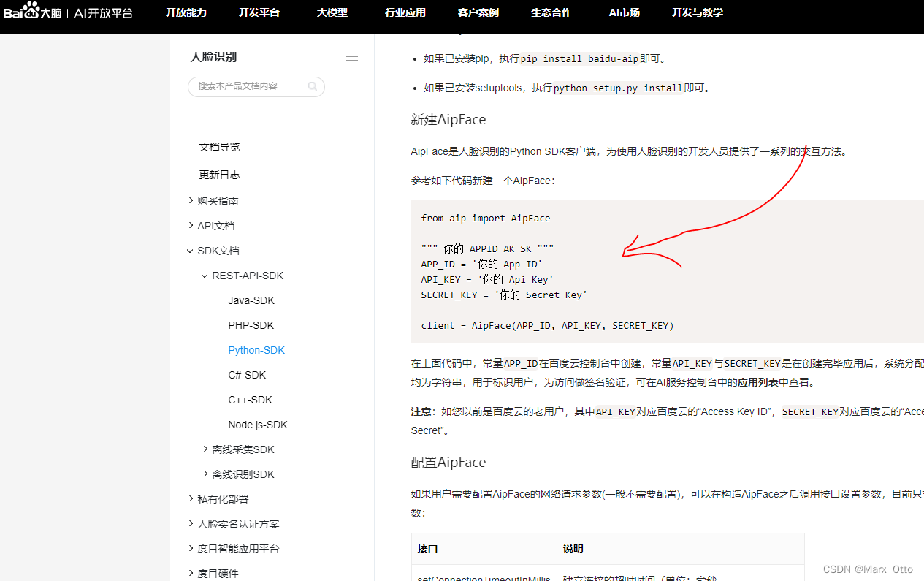924x581 pixels.
Task: Click the client = AipFace(...) code line
Action: 547,325
